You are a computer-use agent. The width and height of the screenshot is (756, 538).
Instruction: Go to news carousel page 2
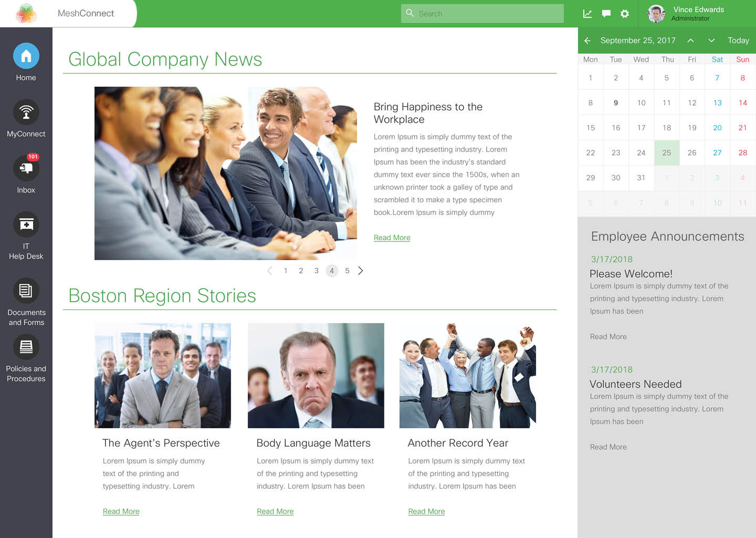[x=301, y=271]
